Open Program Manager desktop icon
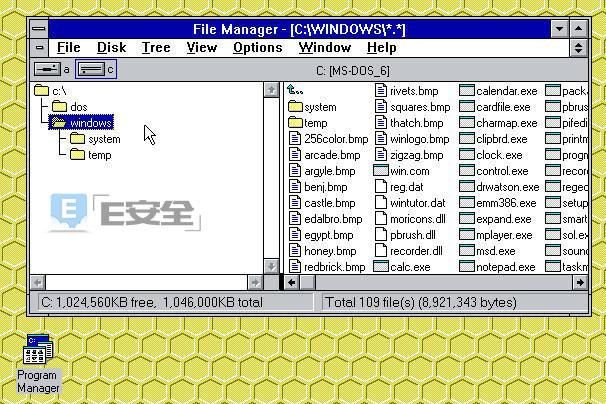The width and height of the screenshot is (606, 404). click(x=38, y=363)
